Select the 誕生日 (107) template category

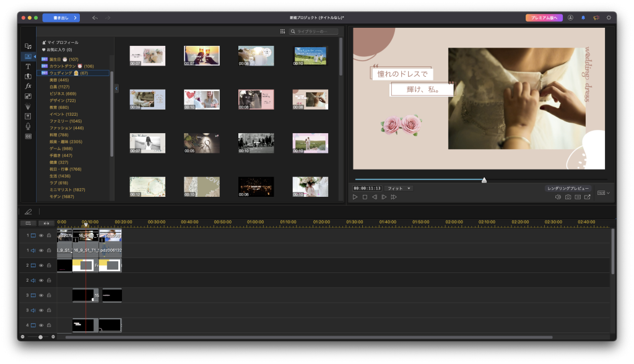[x=64, y=59]
